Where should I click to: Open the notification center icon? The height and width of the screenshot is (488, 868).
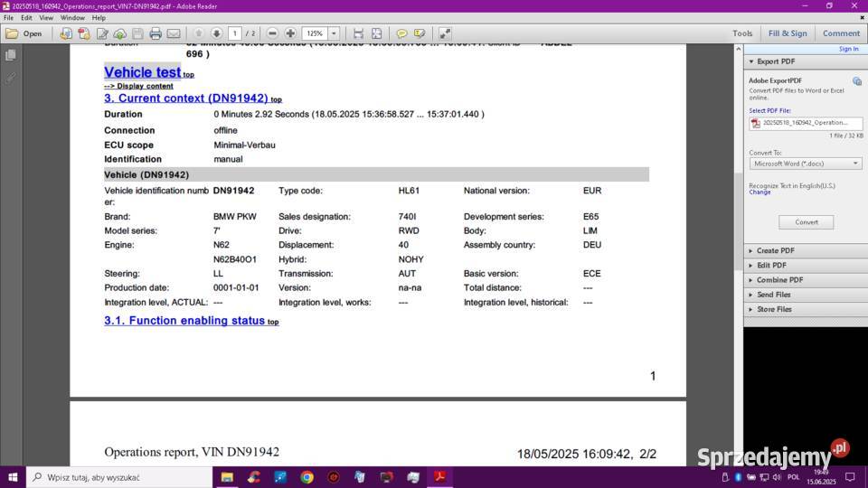click(850, 477)
